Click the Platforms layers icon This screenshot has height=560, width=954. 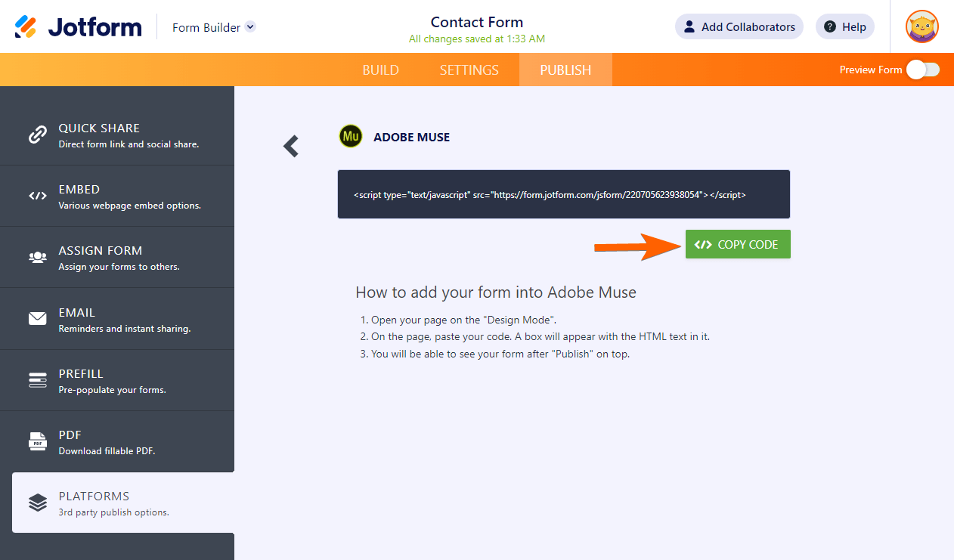38,503
